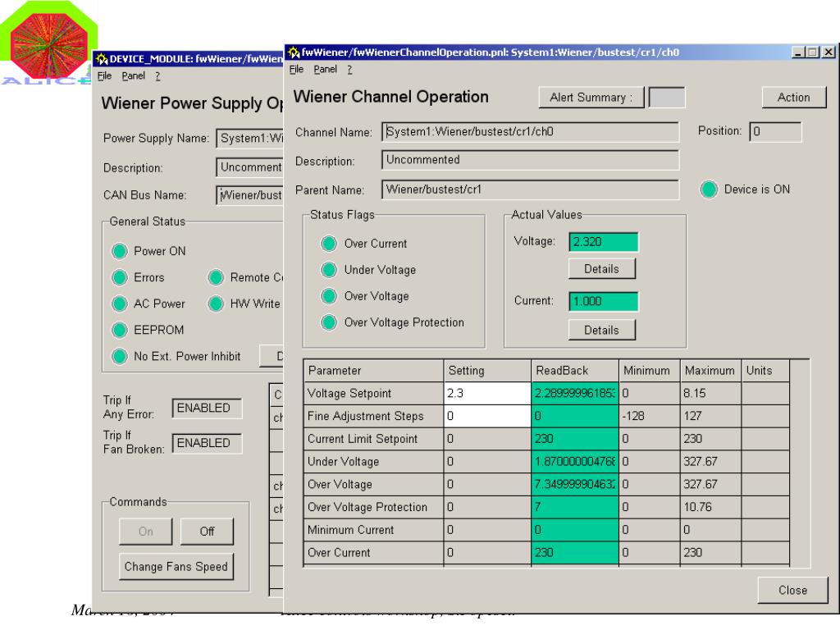
Task: Click the Over Voltage status flag indicator
Action: pos(329,295)
